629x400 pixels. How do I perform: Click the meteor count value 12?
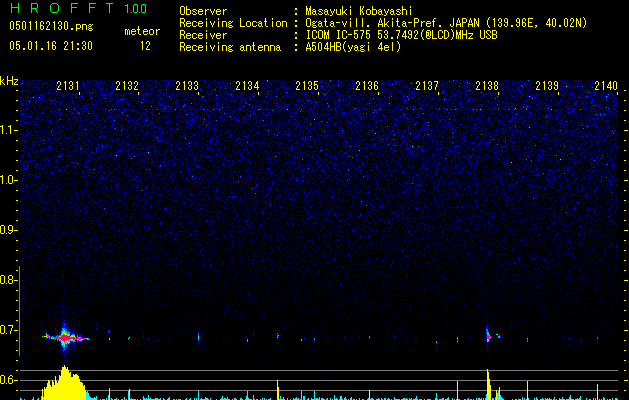tap(145, 46)
